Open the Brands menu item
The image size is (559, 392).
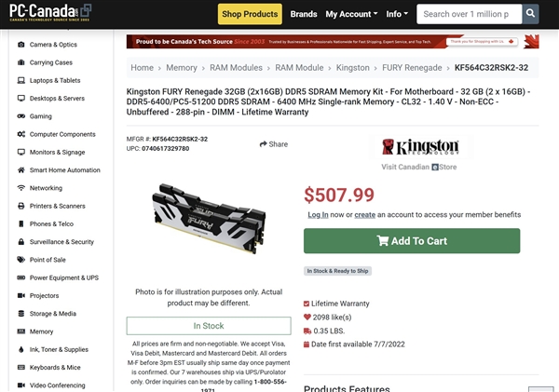[x=304, y=14]
